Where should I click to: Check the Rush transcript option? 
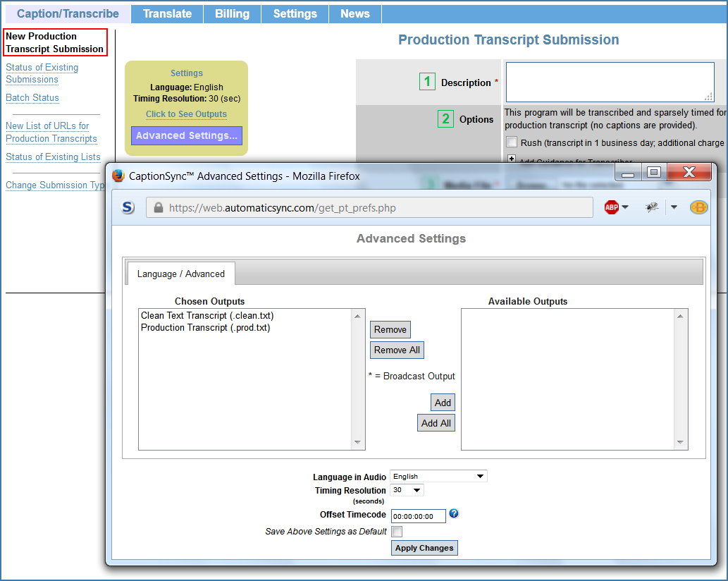click(x=512, y=142)
